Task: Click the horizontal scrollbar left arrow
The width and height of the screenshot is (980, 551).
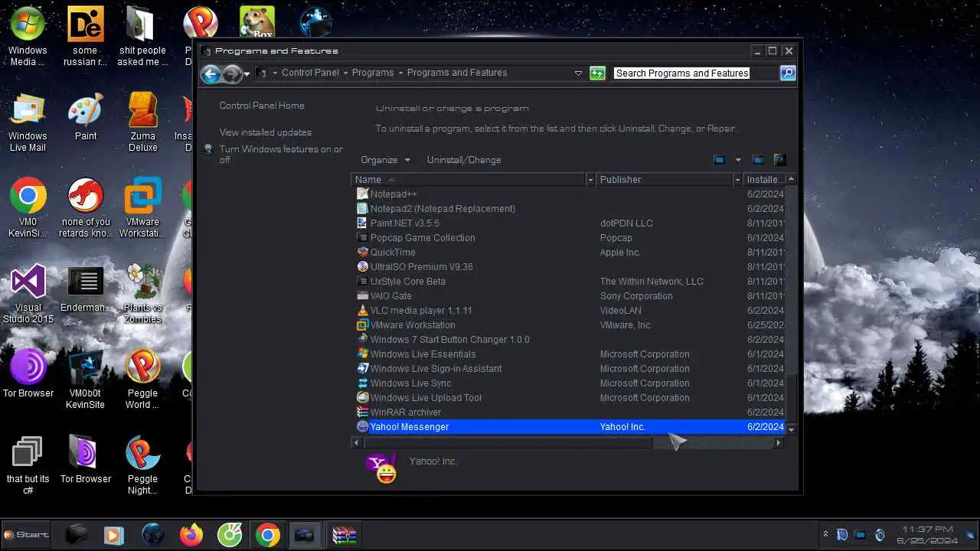Action: pyautogui.click(x=357, y=442)
